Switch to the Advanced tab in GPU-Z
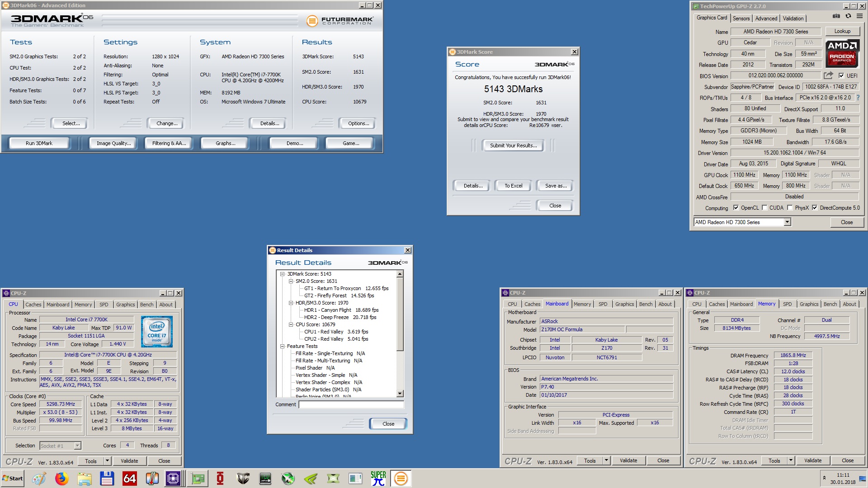Screen dimensions: 868x488 point(766,19)
